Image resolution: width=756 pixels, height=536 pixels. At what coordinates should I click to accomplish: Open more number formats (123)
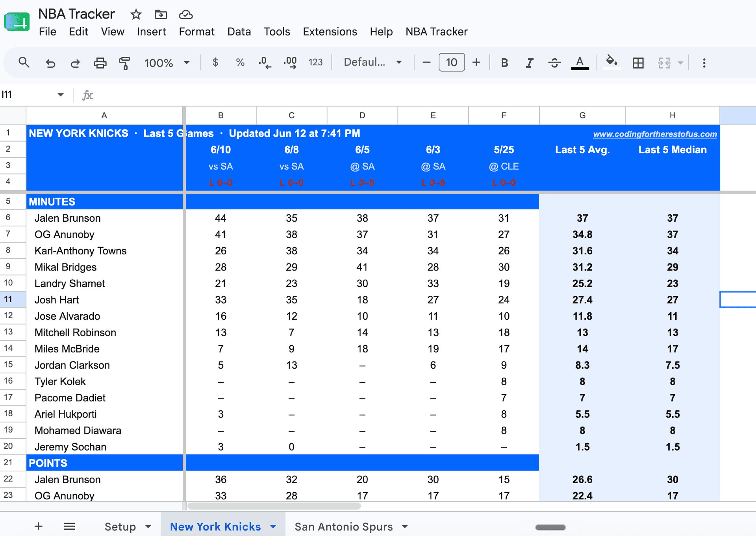[x=315, y=62]
